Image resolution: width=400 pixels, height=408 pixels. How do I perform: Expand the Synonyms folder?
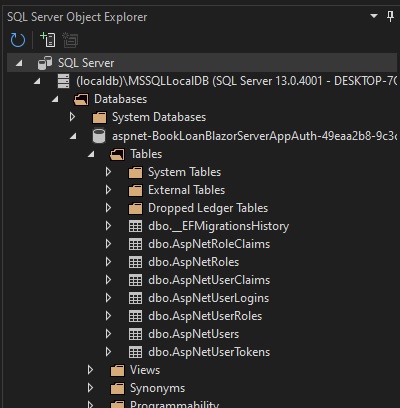coord(90,388)
